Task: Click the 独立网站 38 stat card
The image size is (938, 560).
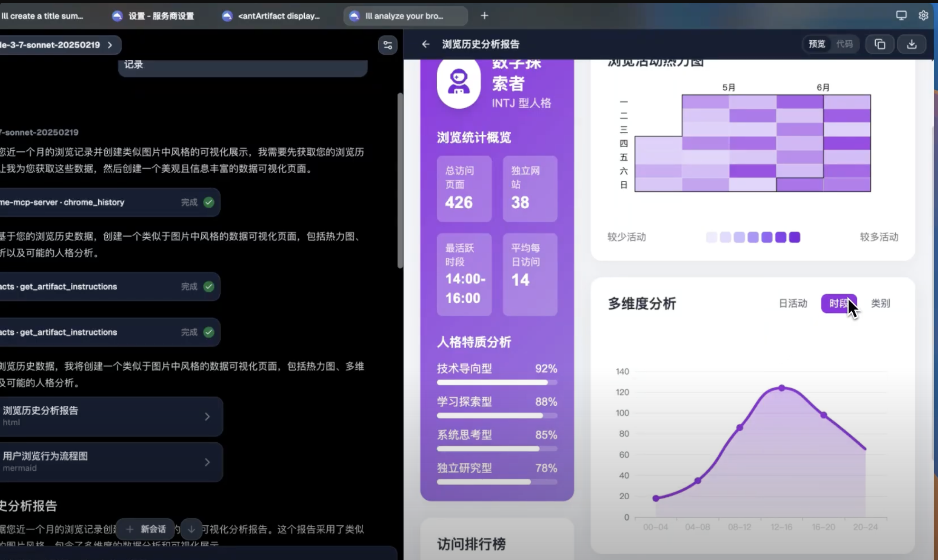Action: 530,188
